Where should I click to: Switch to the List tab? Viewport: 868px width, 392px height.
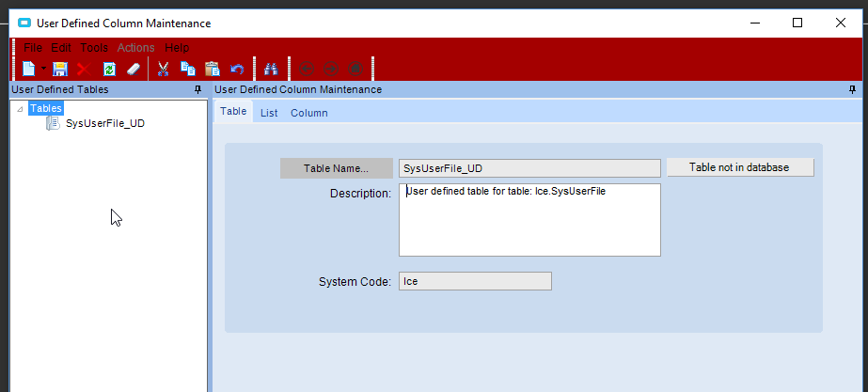269,113
